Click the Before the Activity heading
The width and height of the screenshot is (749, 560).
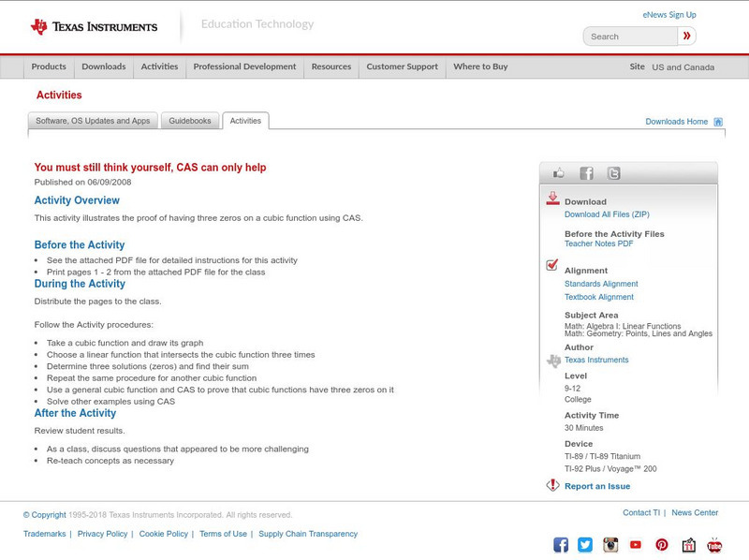(80, 244)
